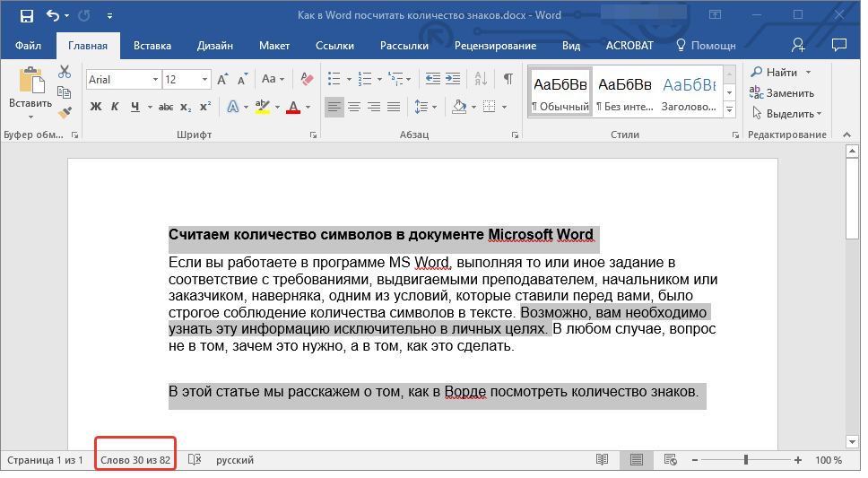Select the Без интервала style thumbnail
This screenshot has width=868, height=478.
(x=624, y=91)
